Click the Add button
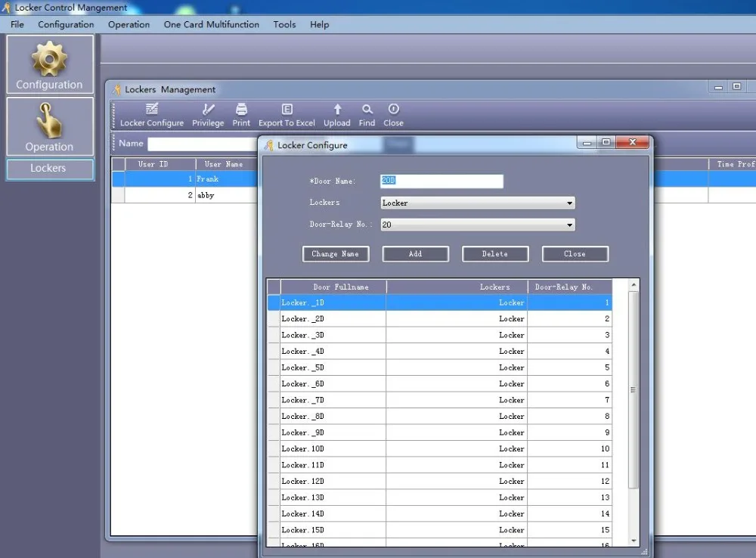Screen dimensions: 756x558 [415, 254]
